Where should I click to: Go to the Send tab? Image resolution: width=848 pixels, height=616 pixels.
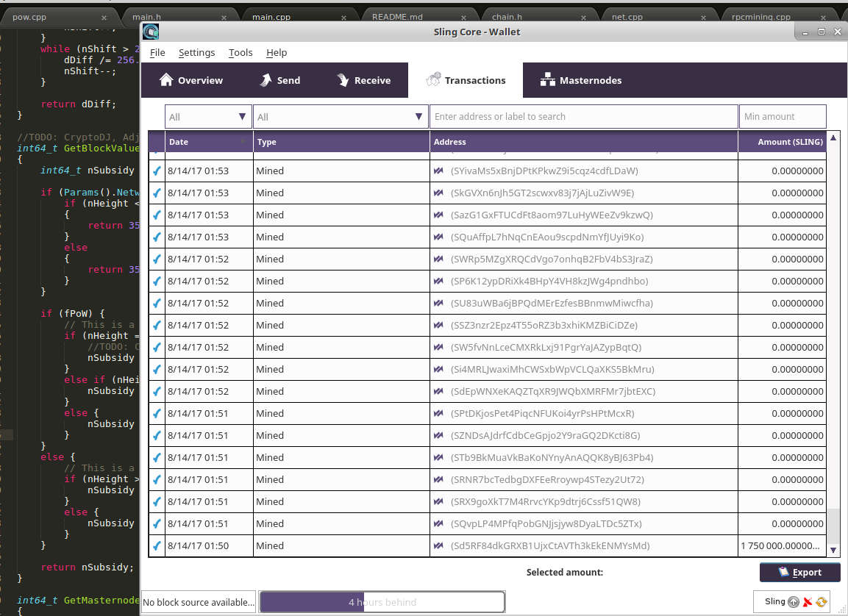click(280, 80)
